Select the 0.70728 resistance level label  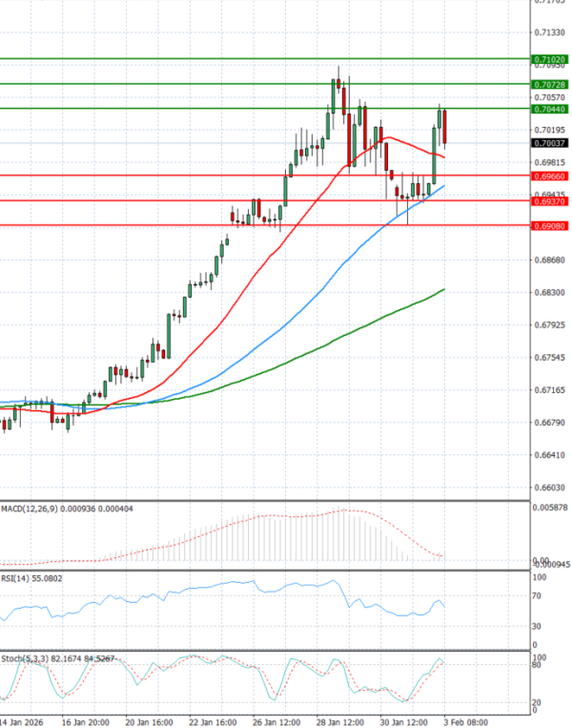tap(550, 84)
